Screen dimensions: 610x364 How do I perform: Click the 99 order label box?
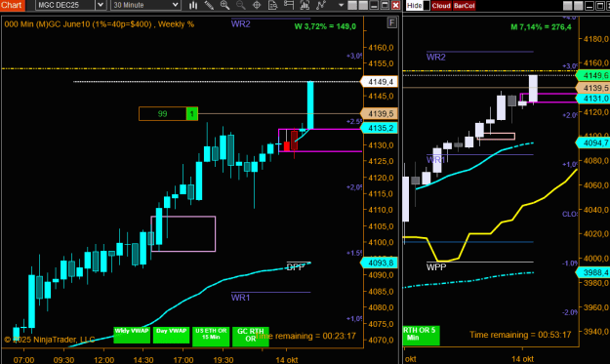click(x=163, y=113)
